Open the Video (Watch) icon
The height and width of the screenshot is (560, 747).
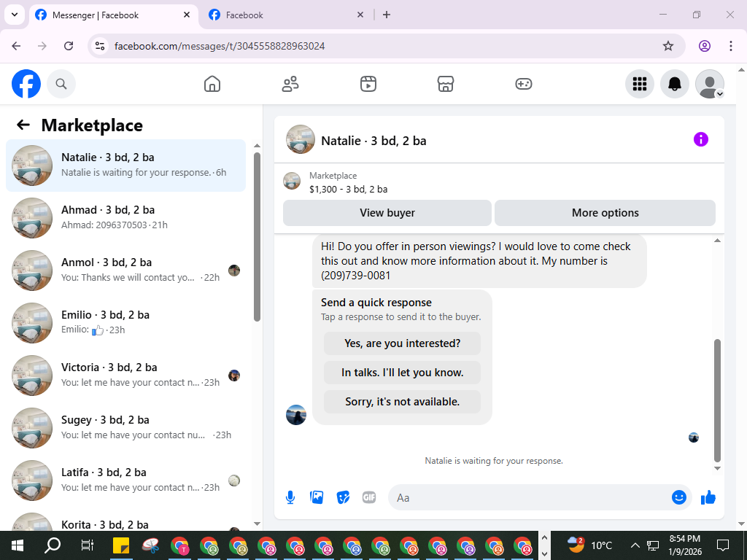point(368,84)
